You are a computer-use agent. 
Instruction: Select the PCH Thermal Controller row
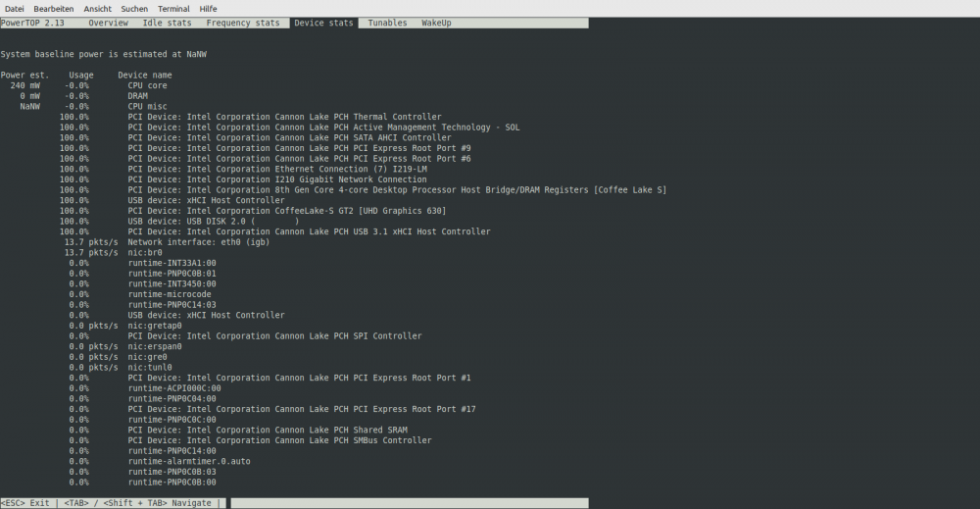[x=251, y=117]
